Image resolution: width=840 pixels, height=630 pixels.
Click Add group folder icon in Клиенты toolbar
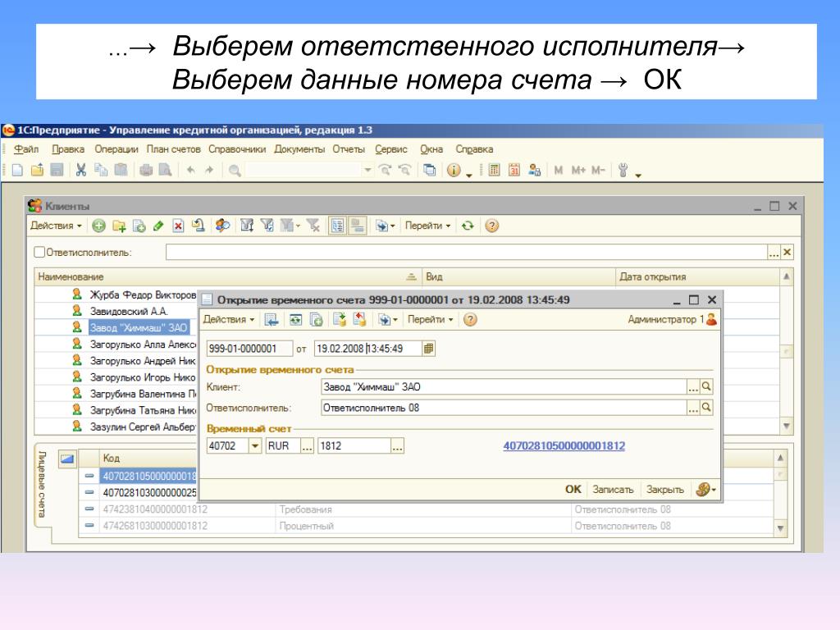pyautogui.click(x=119, y=226)
